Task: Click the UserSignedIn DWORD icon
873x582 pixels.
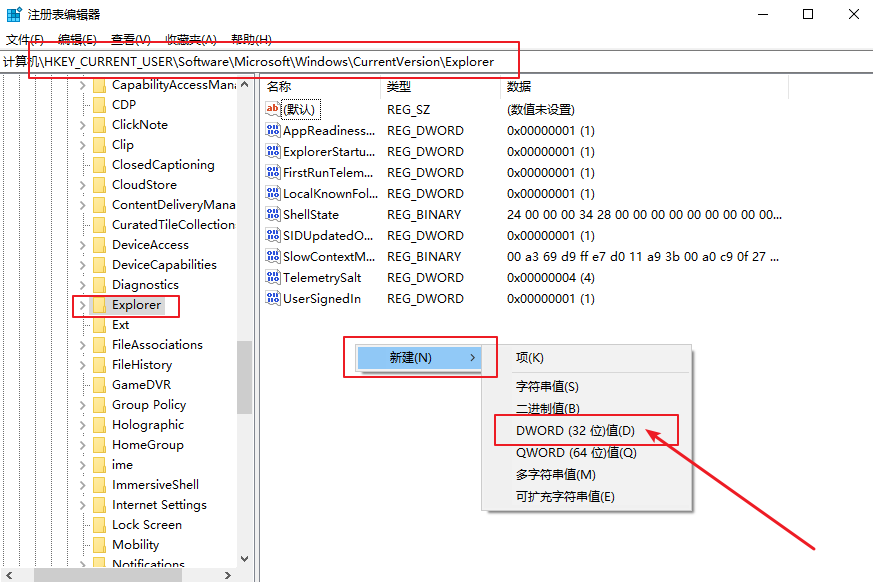Action: click(x=271, y=298)
